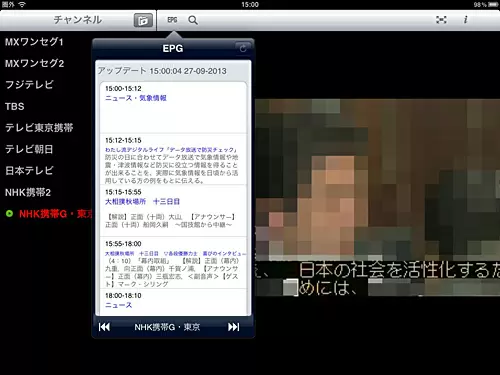Open the 15:00-15:12 ニュース・気象情報 program

pos(173,107)
